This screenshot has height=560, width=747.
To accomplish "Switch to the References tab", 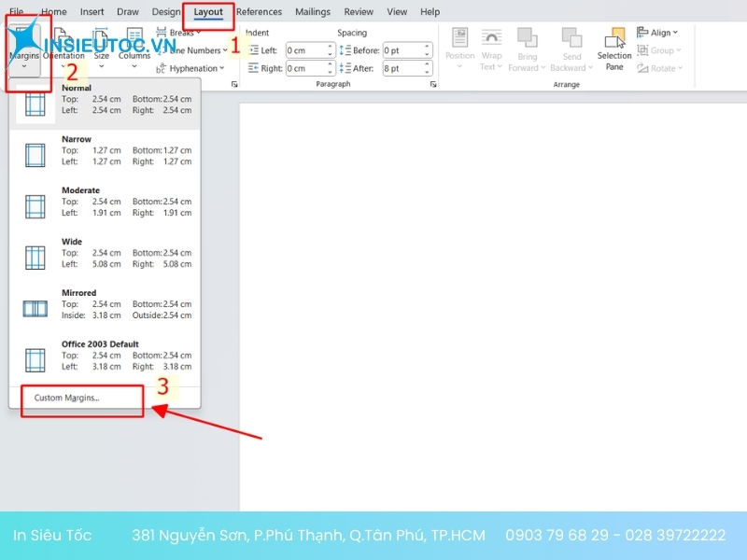I will [259, 12].
